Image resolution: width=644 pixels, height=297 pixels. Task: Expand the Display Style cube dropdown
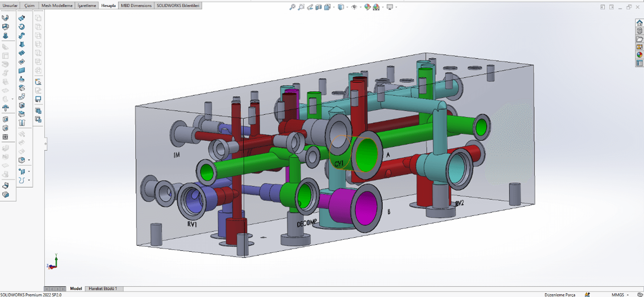[x=347, y=7]
